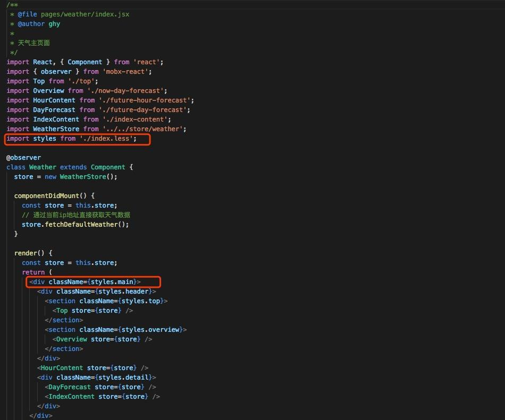The height and width of the screenshot is (420, 505).
Task: Click the '@author ghy' comment line
Action: click(35, 24)
